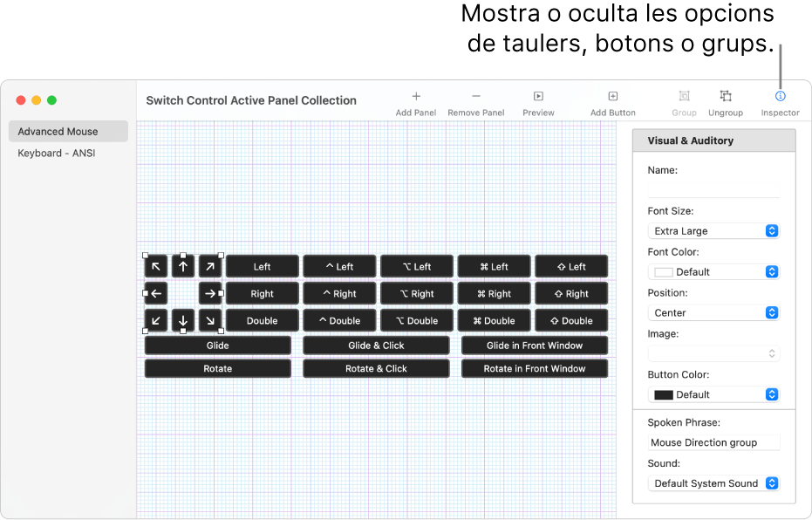The height and width of the screenshot is (520, 812).
Task: Select the Shift-Left panel button
Action: pos(571,267)
